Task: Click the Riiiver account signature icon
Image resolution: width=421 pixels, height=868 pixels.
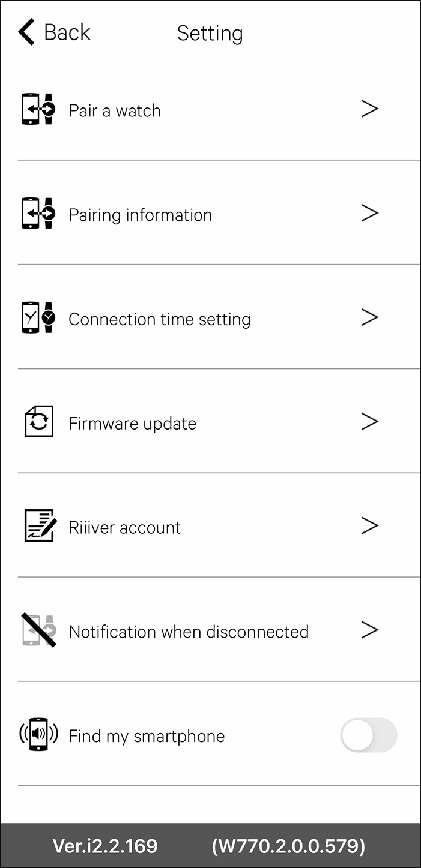Action: pos(40,526)
